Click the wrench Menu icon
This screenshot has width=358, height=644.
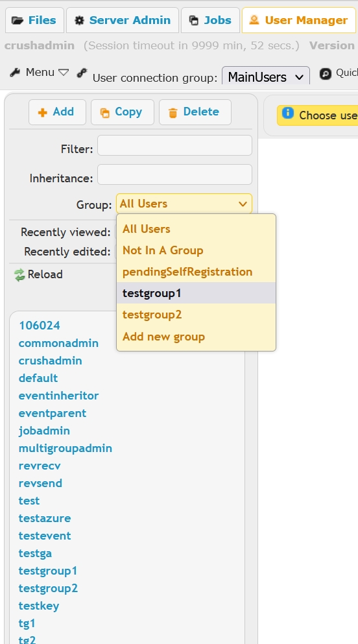15,73
